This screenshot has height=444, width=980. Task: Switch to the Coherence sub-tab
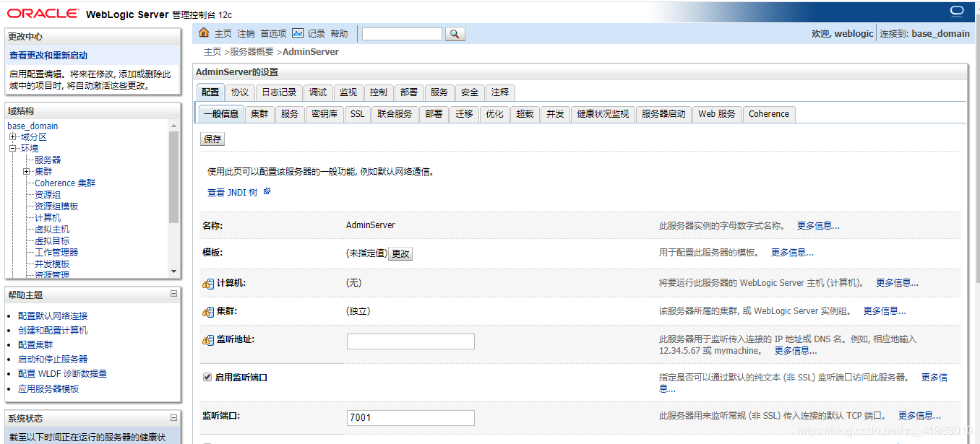(x=769, y=114)
